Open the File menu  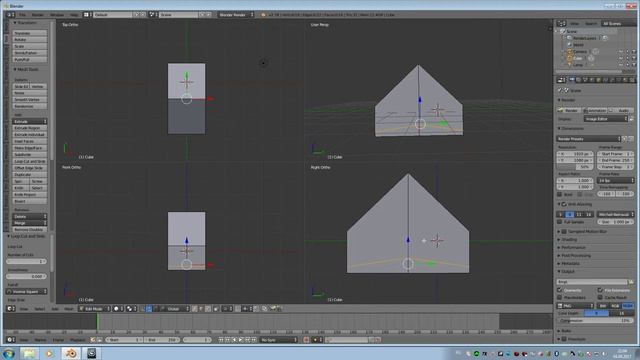click(22, 15)
